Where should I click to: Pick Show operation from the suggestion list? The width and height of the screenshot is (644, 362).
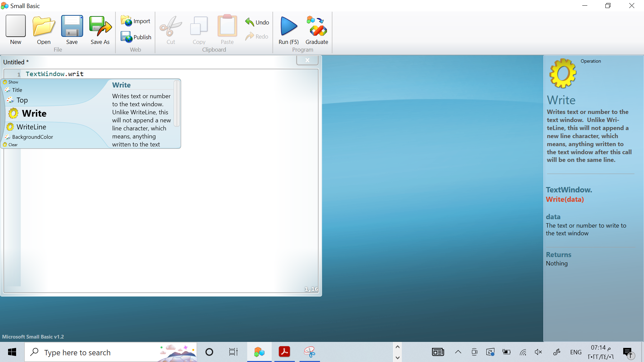10,82
